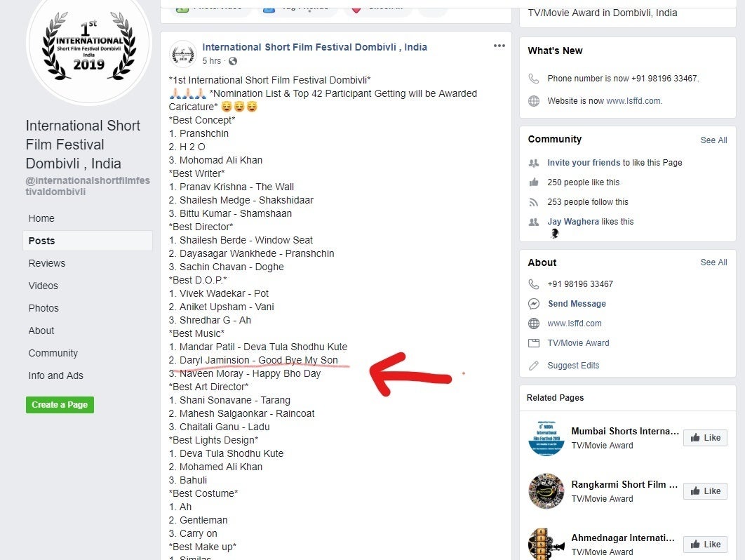Like the Rangkarmi Short Film page
This screenshot has width=745, height=560.
[705, 491]
